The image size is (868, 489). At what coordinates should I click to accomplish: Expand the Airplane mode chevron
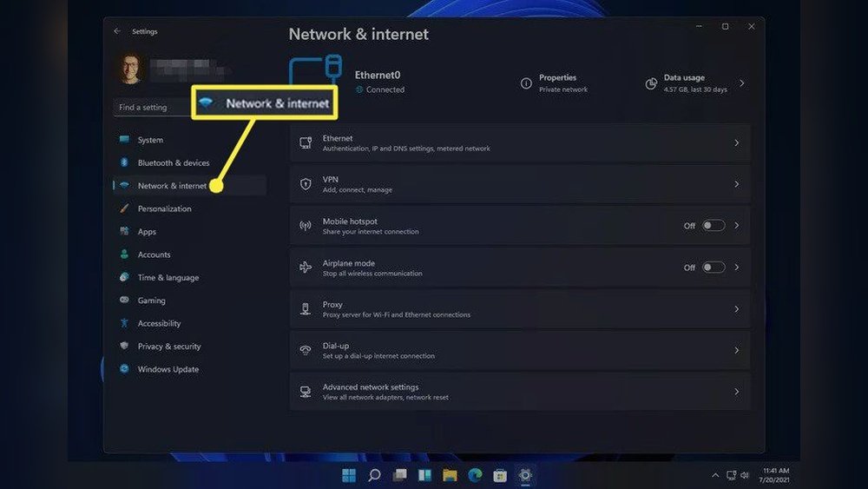(736, 267)
